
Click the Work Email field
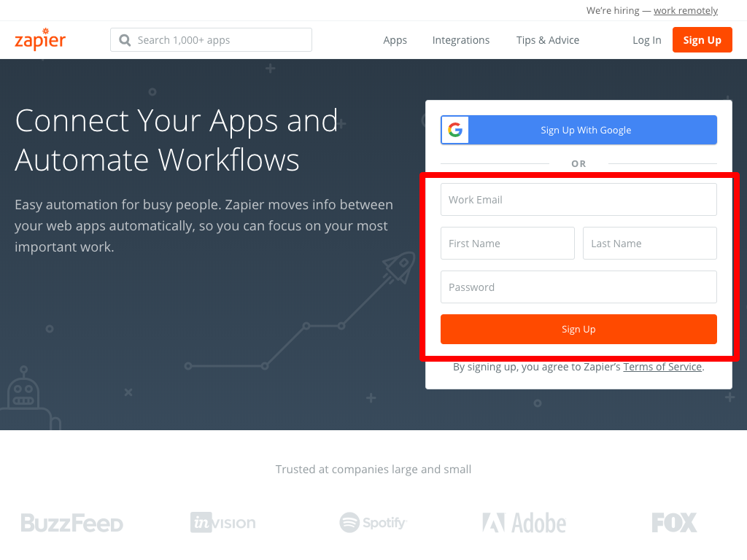pyautogui.click(x=578, y=200)
